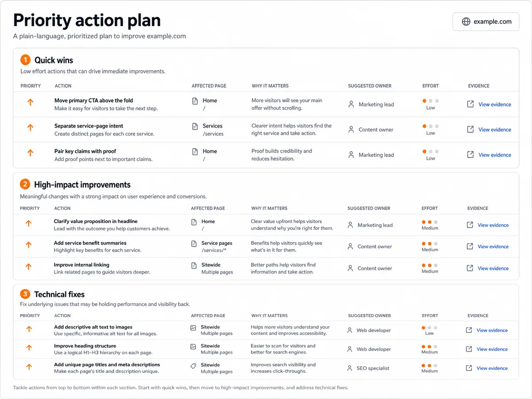Click View evidence for SEO specialist row

pos(492,368)
